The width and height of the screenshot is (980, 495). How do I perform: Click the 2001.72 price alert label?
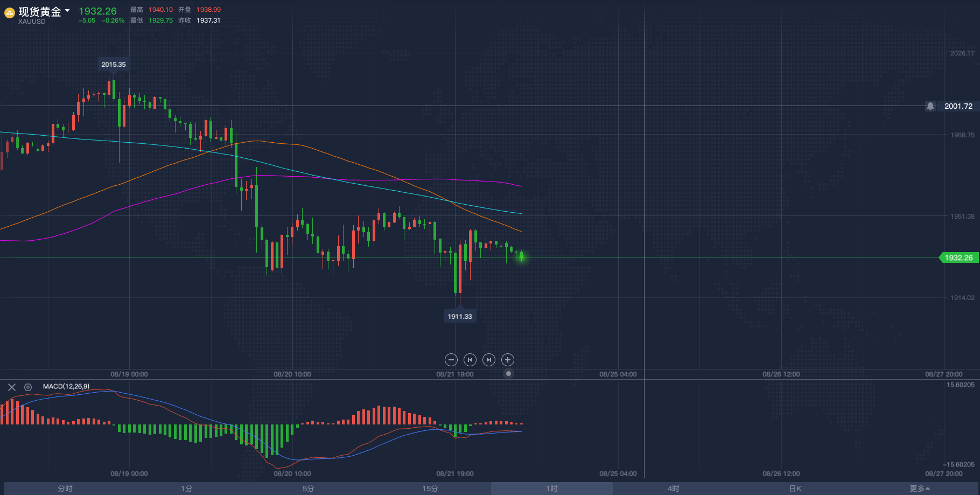point(958,106)
